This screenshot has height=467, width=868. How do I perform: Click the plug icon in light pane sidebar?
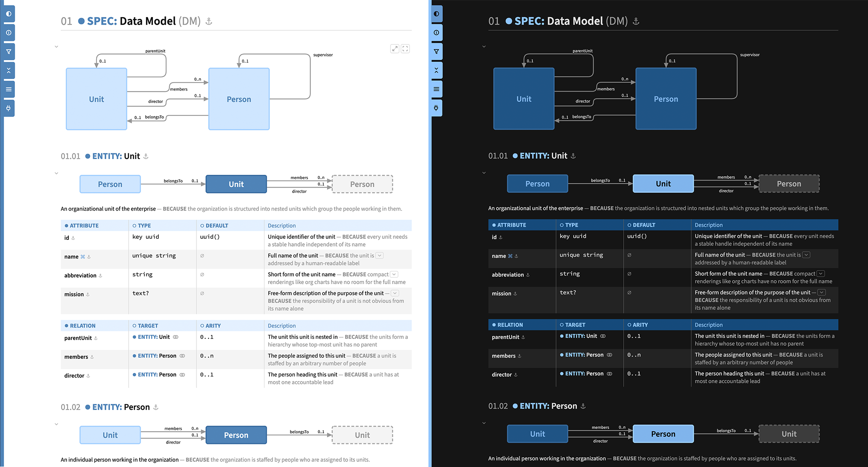[9, 108]
